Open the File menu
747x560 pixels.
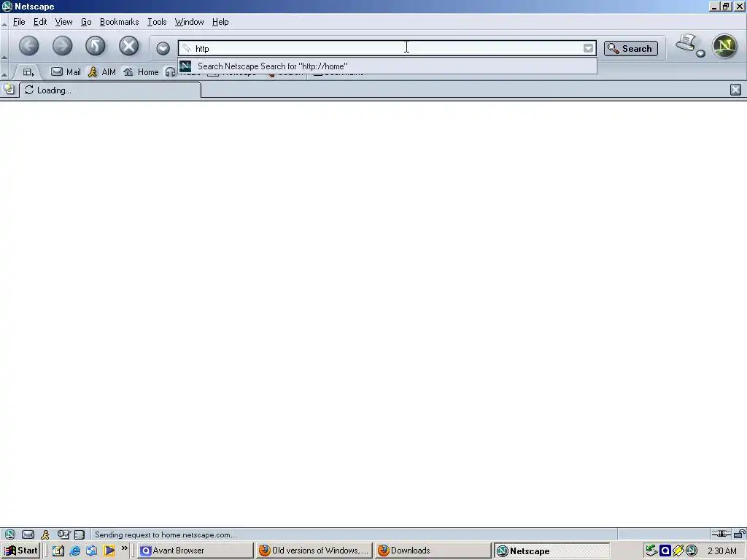point(19,22)
